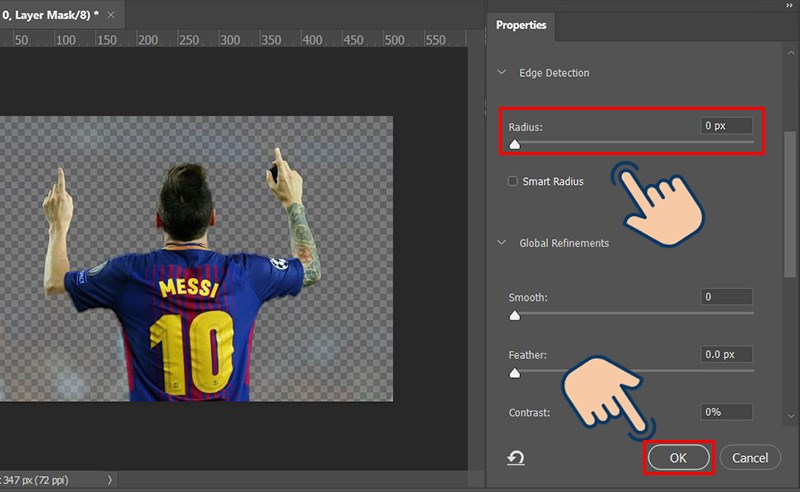Click the Cancel button
Screen dimensions: 800x492
750,457
